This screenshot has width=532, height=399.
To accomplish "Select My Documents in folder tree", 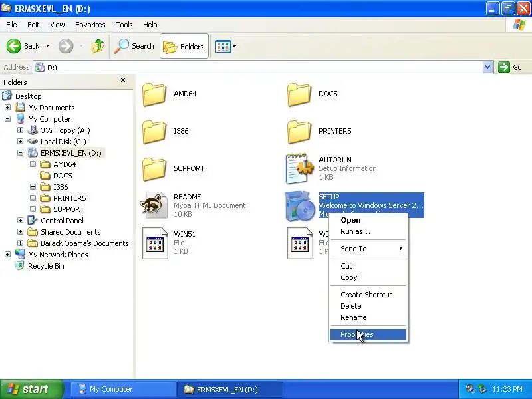I will (51, 108).
